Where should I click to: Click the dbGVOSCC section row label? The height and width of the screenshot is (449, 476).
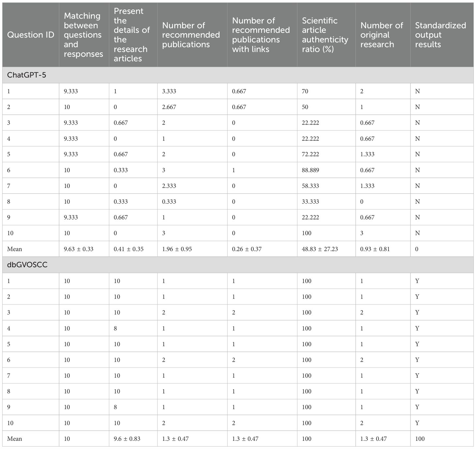click(27, 265)
